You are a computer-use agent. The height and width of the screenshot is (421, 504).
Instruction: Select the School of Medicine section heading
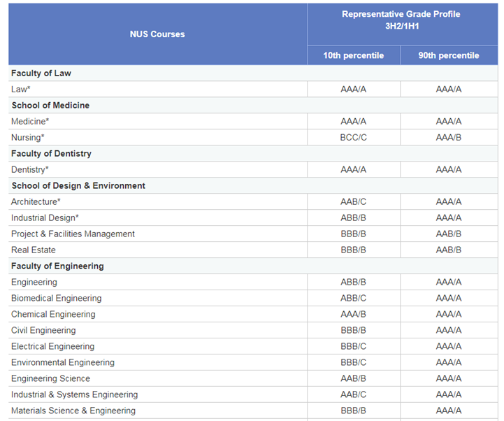[x=50, y=105]
